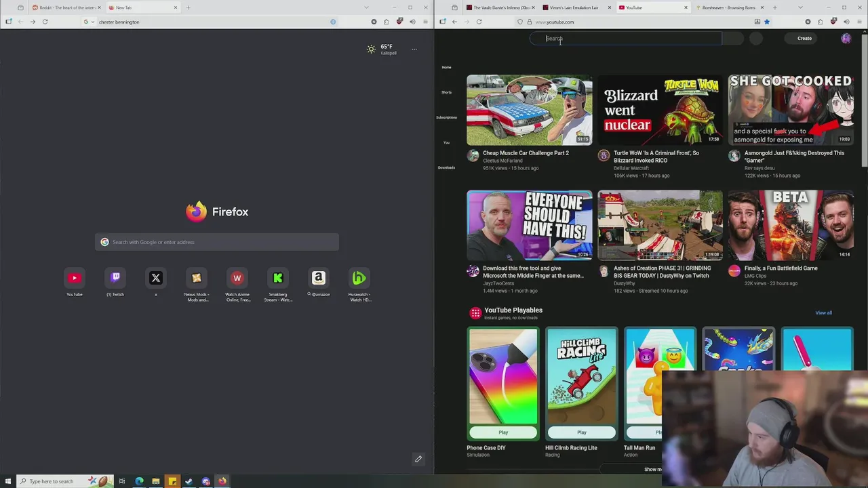
Task: Click Firefox Search with Google box
Action: coord(217,242)
